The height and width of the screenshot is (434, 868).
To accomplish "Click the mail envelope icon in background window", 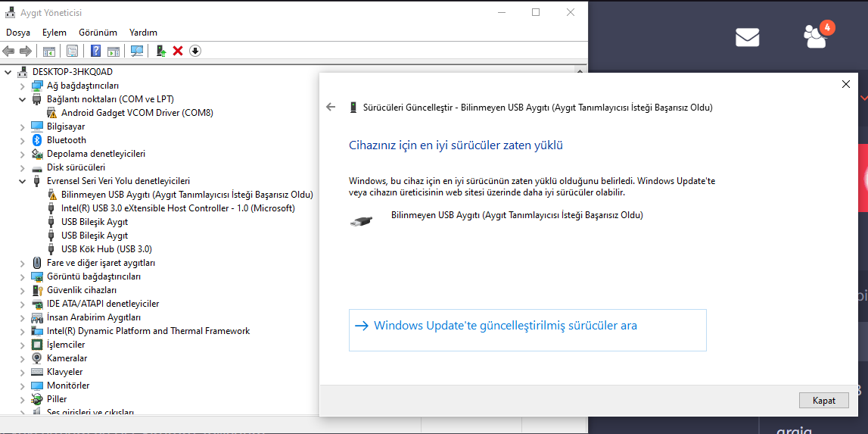I will coord(748,38).
